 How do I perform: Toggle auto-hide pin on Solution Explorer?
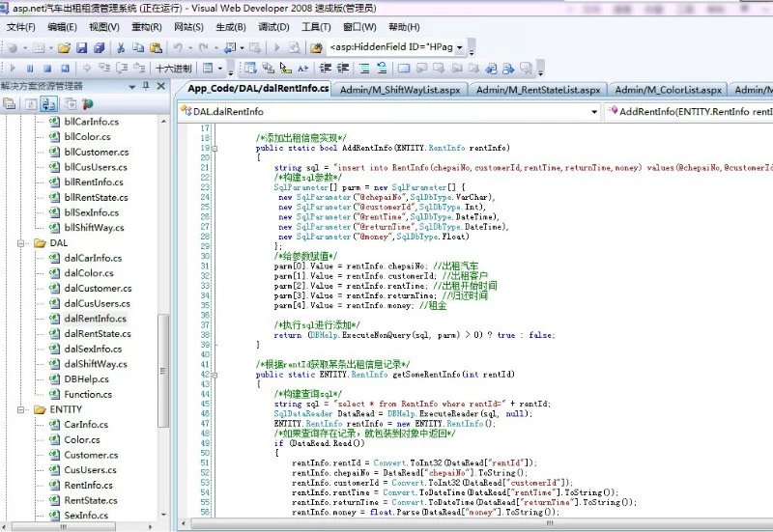point(146,86)
